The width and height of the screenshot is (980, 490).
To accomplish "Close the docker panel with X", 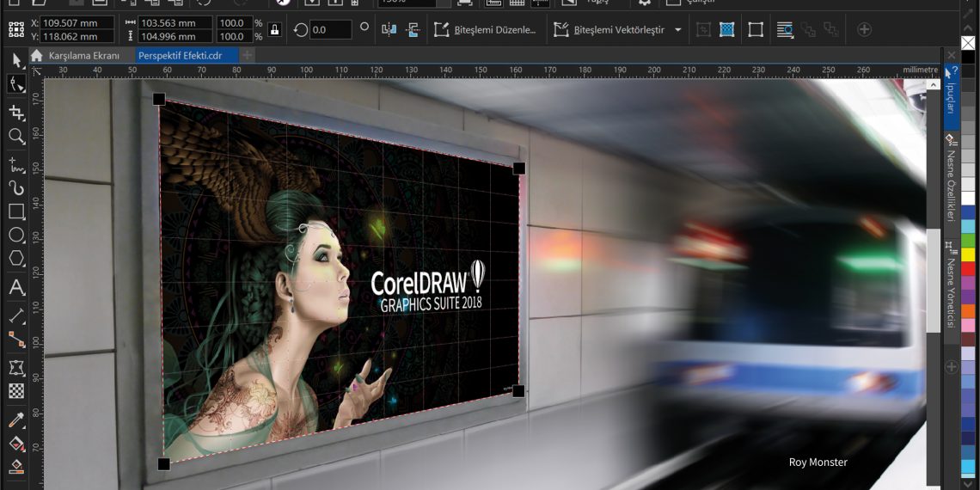I will 952,56.
